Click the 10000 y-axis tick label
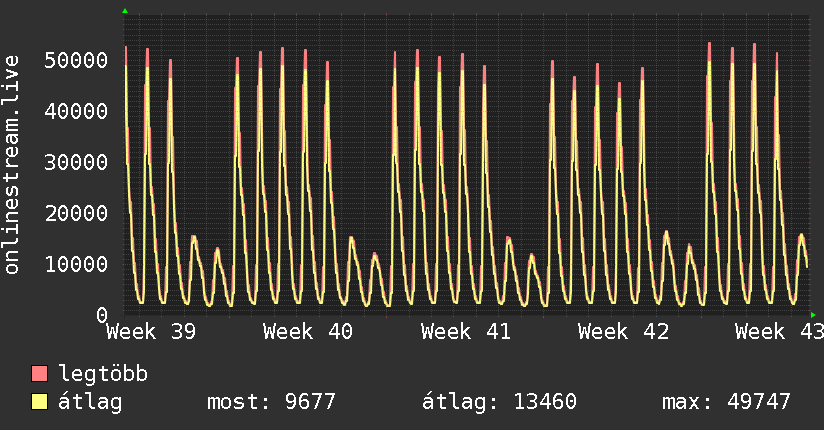Image resolution: width=824 pixels, height=430 pixels. 76,264
